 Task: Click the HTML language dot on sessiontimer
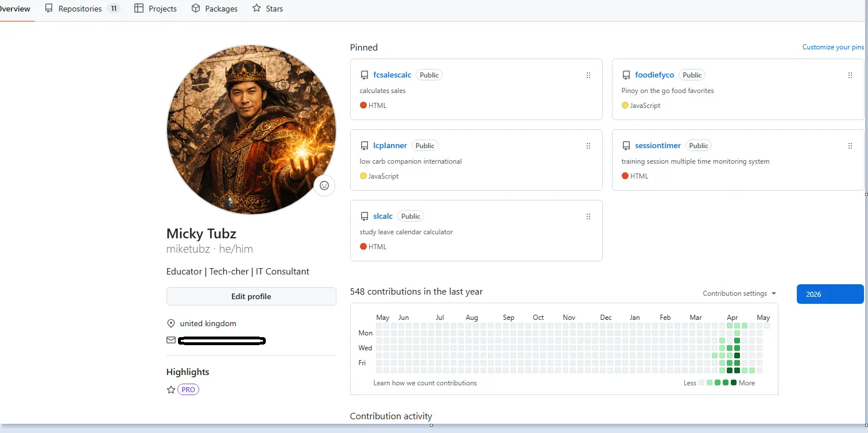625,176
